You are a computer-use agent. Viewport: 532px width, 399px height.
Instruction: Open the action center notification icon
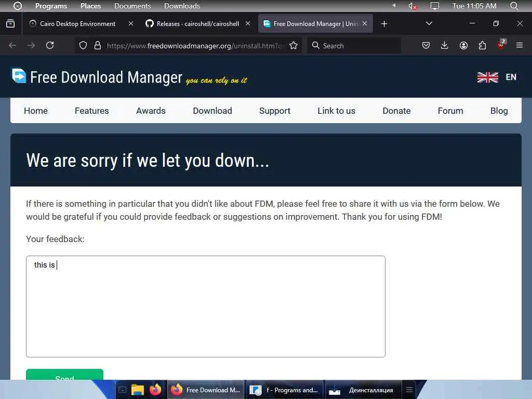click(x=435, y=6)
